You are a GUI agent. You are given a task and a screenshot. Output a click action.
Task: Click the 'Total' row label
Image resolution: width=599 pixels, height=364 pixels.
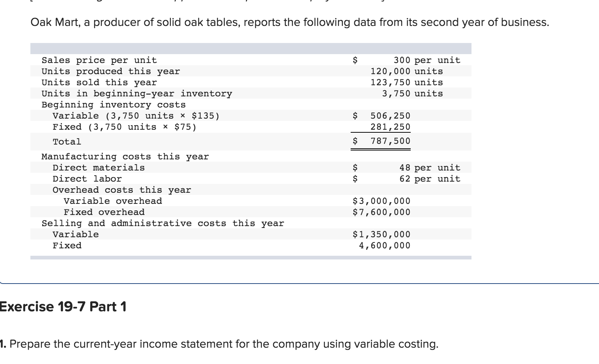click(x=67, y=142)
